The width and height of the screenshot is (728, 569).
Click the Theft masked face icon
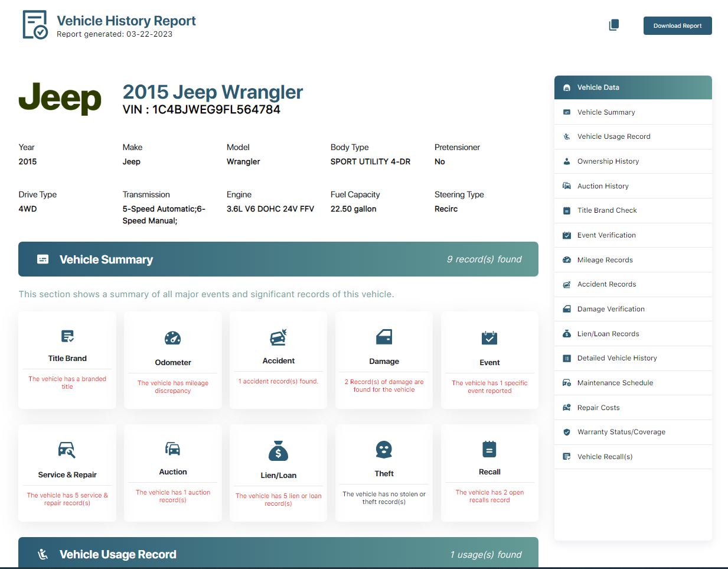coord(384,450)
